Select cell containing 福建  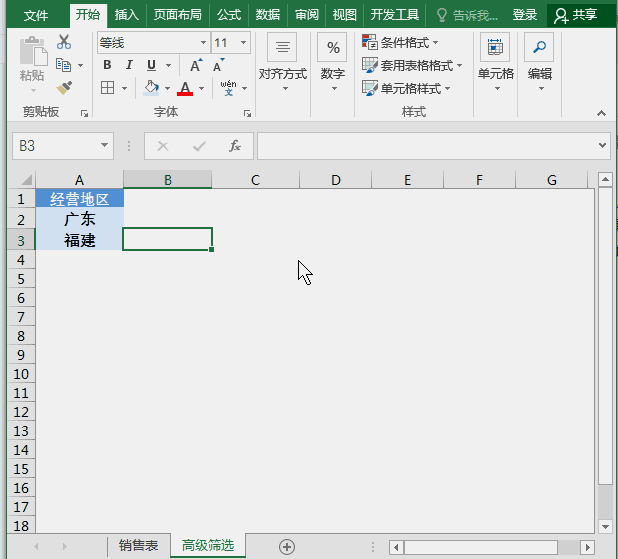[x=80, y=240]
